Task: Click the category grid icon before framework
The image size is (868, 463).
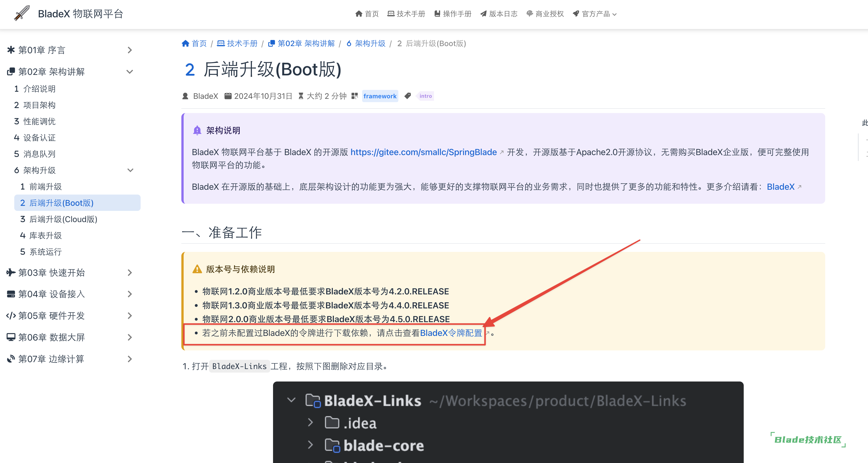Action: point(355,96)
